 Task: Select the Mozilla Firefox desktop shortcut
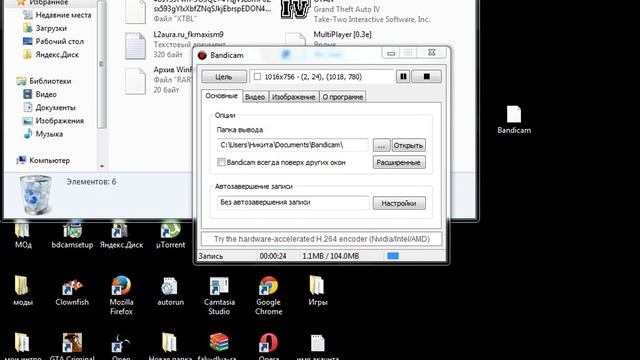pos(121,296)
